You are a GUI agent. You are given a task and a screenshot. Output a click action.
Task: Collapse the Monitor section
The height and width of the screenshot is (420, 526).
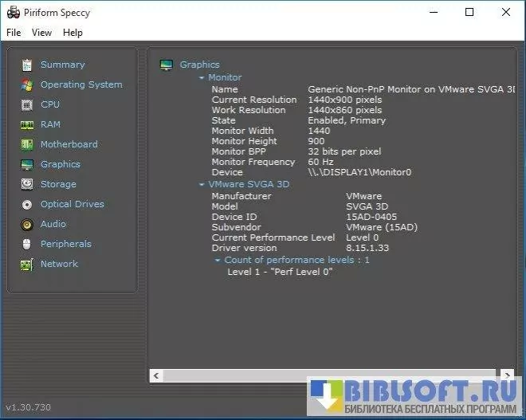(202, 78)
